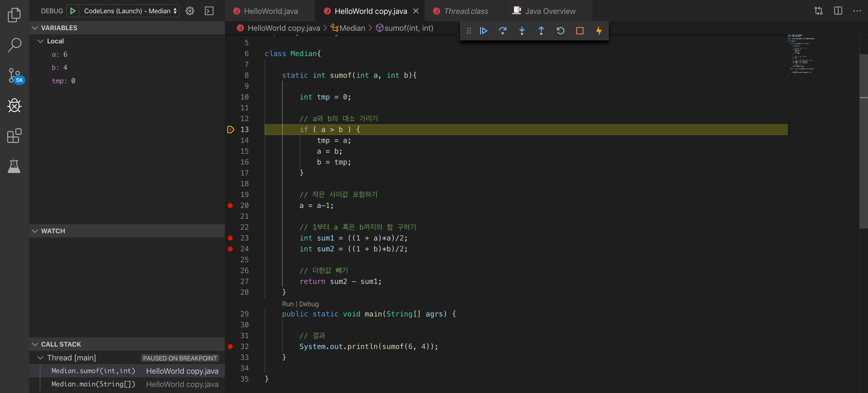Select variable tmp: 0 in Local
The width and height of the screenshot is (868, 393).
(x=127, y=81)
